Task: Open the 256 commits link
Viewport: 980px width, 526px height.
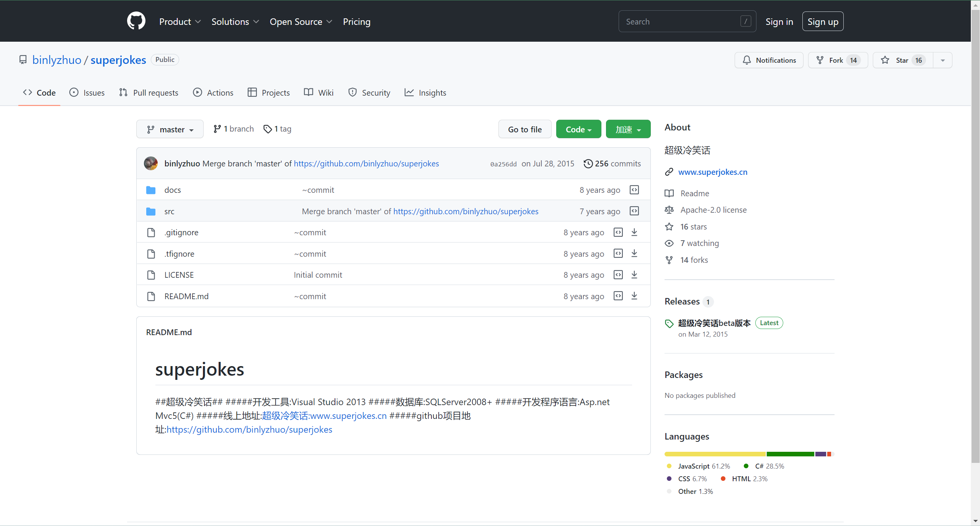Action: pyautogui.click(x=612, y=164)
